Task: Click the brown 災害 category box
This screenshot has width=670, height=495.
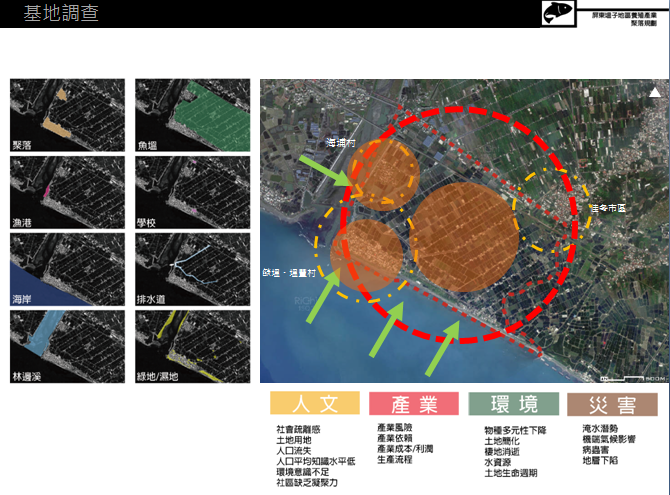Action: pyautogui.click(x=612, y=404)
